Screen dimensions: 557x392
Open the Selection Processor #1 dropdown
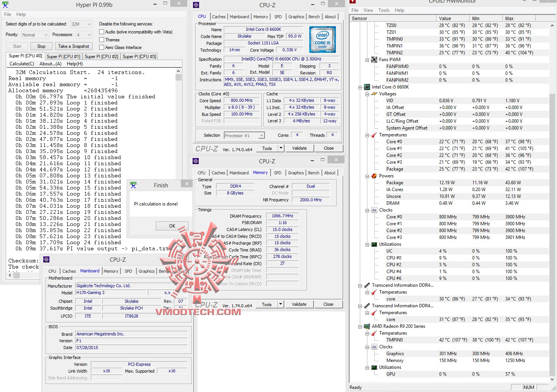(x=261, y=136)
